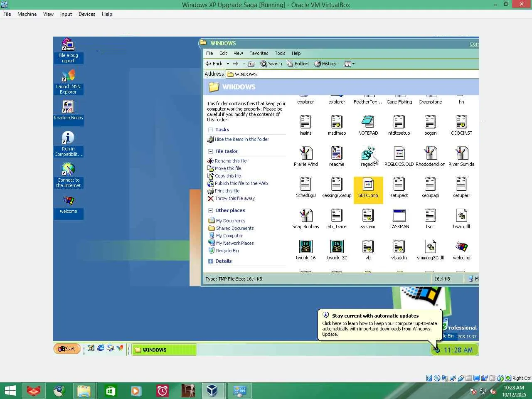Expand the Details section
532x399 pixels.
210,261
